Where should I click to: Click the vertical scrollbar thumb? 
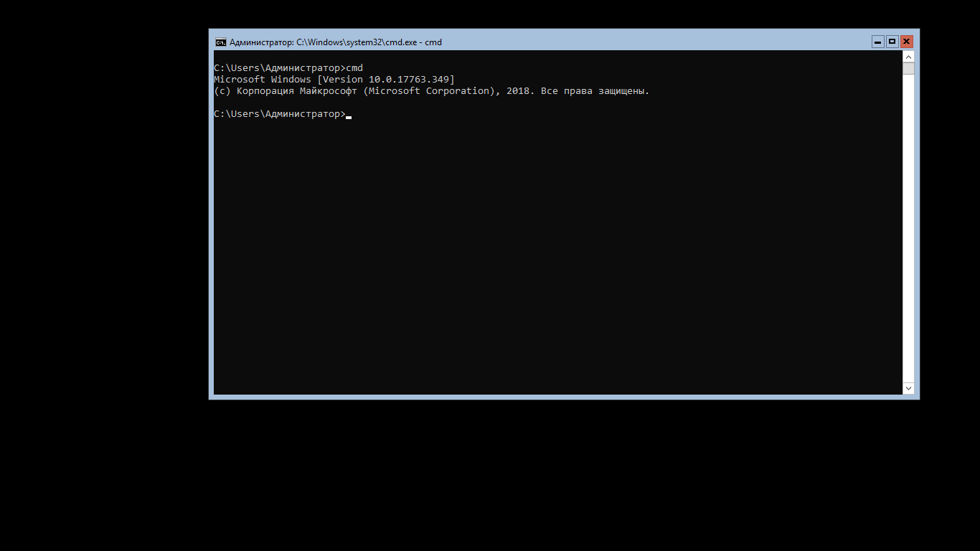tap(908, 69)
